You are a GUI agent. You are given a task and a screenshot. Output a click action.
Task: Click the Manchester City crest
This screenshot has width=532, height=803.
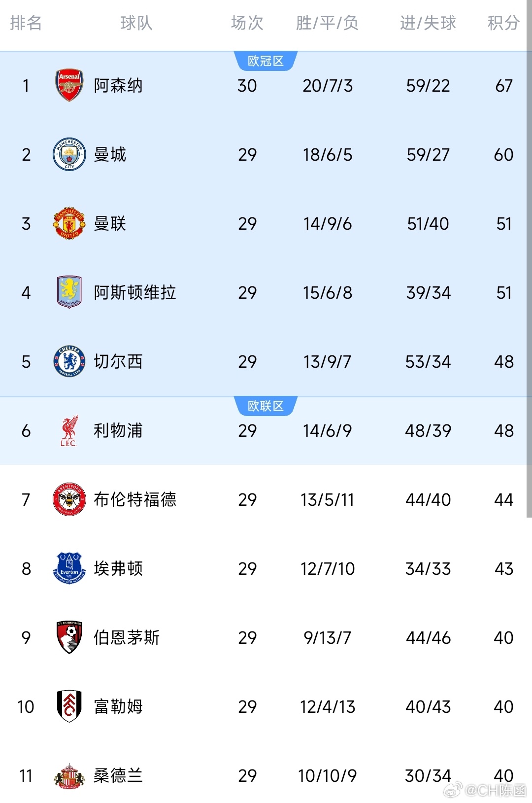tap(69, 154)
